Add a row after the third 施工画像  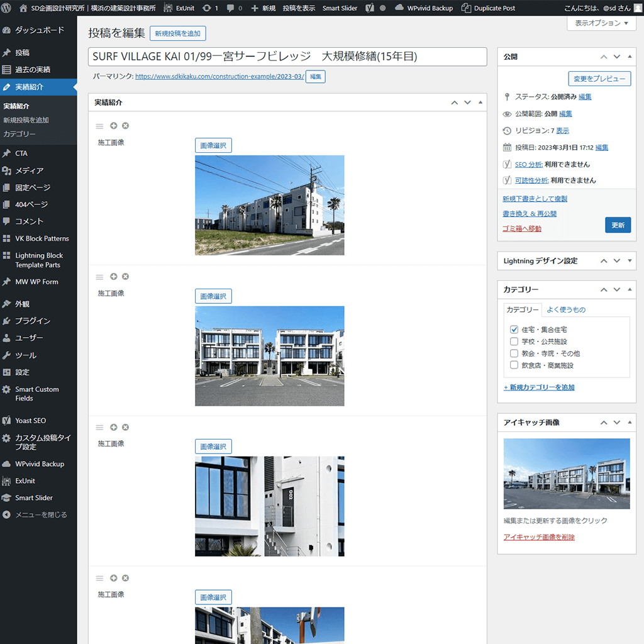tap(114, 427)
